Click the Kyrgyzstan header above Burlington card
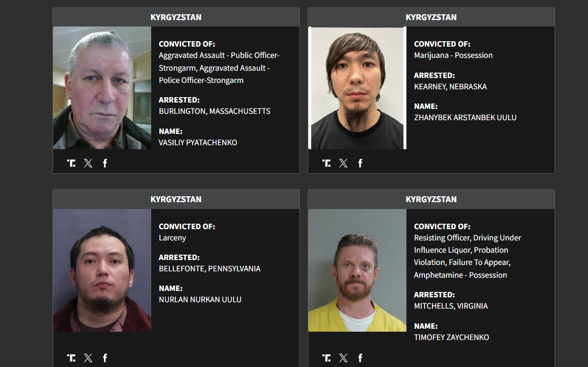Image resolution: width=588 pixels, height=367 pixels. [176, 17]
